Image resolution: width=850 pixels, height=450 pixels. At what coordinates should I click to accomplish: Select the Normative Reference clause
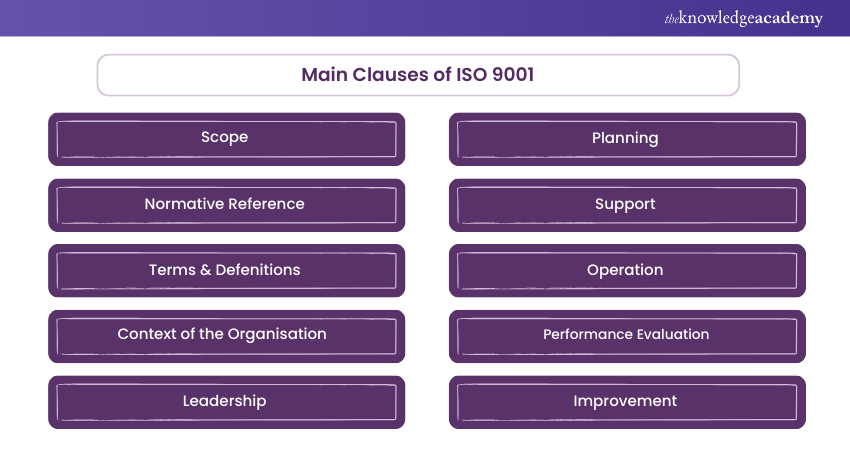point(226,204)
